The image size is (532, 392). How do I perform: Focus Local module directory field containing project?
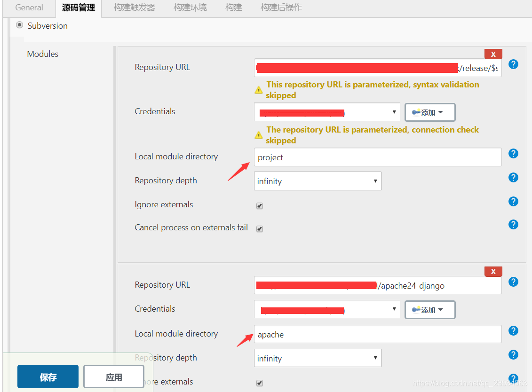click(378, 157)
